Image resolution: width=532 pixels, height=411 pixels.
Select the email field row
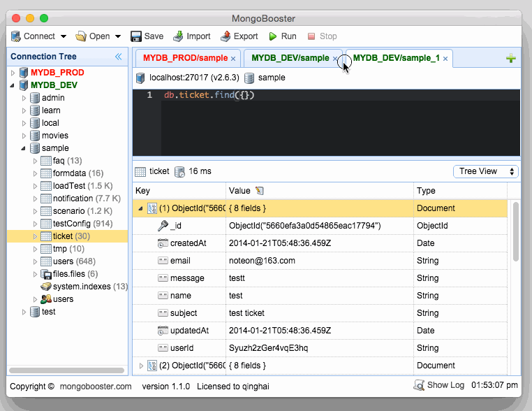(x=320, y=261)
